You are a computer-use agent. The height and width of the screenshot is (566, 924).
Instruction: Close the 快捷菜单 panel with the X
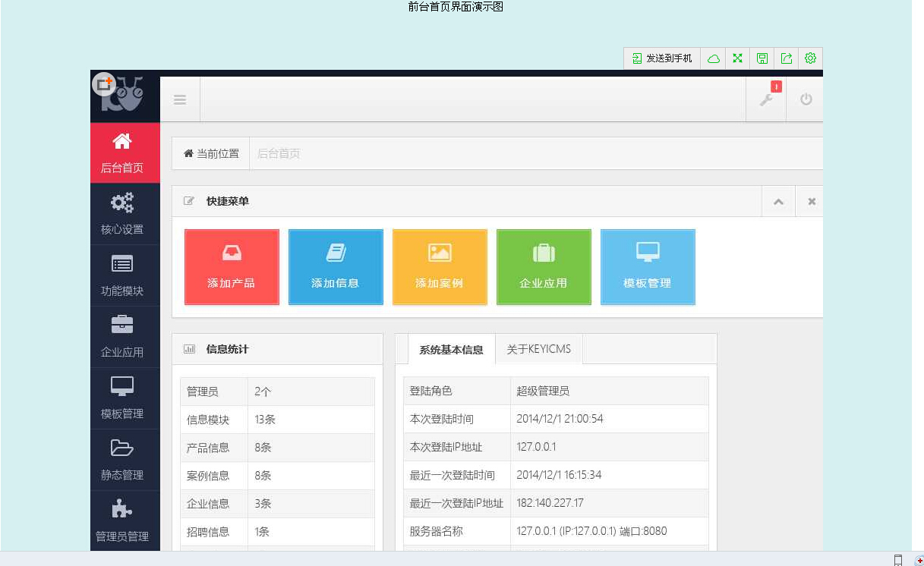click(x=811, y=201)
